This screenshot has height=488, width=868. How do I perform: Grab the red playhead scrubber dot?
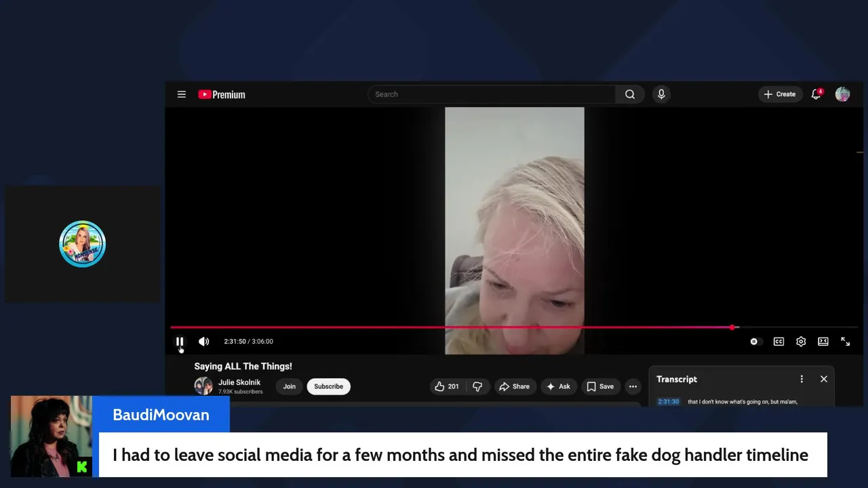pos(732,327)
